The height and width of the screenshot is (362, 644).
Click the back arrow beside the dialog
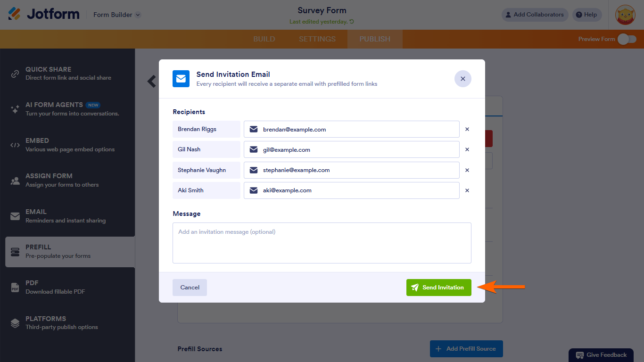click(x=152, y=81)
